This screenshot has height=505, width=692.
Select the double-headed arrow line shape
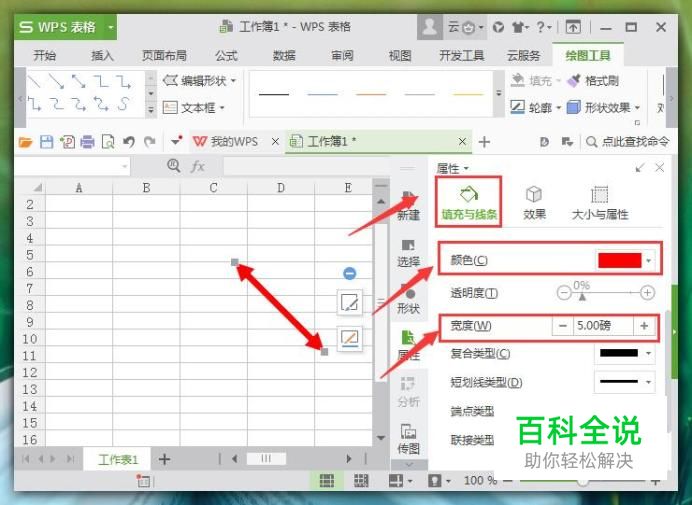(x=79, y=81)
